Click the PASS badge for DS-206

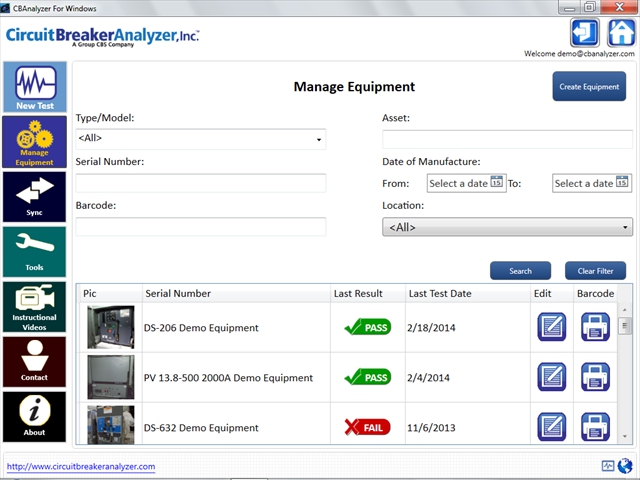pyautogui.click(x=368, y=327)
